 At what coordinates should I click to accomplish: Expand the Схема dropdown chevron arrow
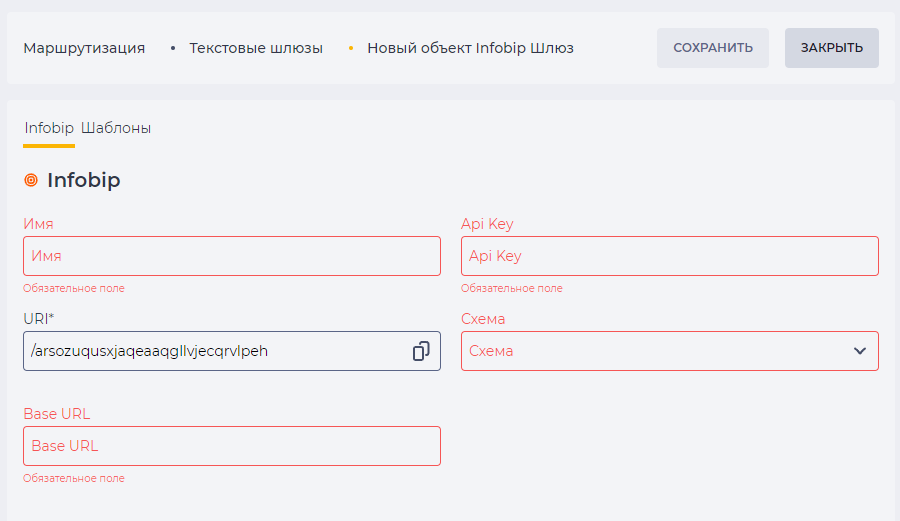point(859,351)
